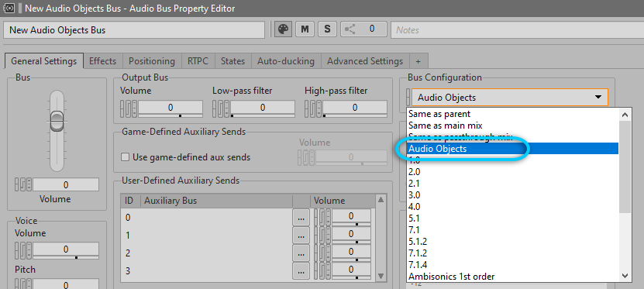Click link icon beside Voice Volume
Screen dimensions: 644x289
click(x=23, y=250)
